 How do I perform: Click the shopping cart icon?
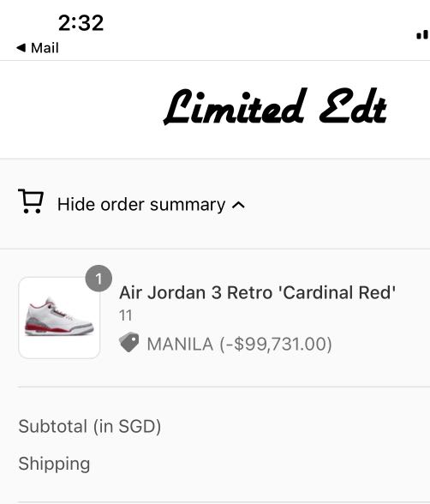click(x=31, y=201)
